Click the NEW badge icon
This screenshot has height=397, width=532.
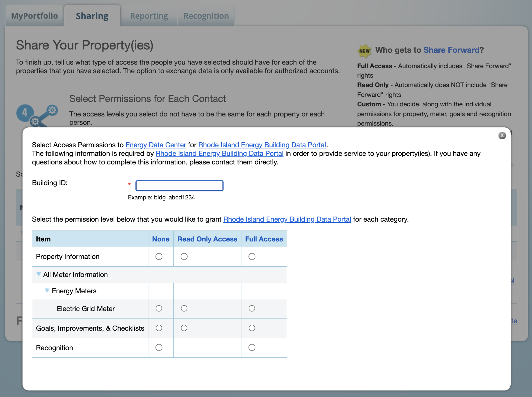pyautogui.click(x=364, y=51)
